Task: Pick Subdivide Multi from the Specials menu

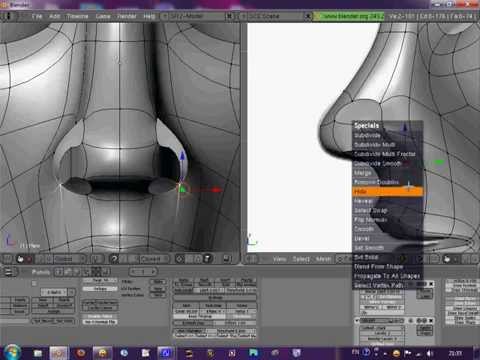Action: tap(388, 145)
